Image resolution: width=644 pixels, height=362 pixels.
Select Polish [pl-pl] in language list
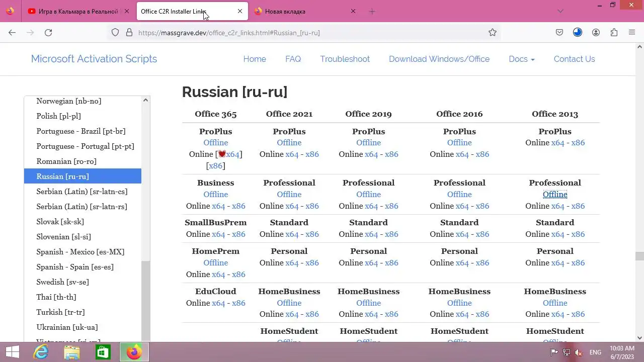[x=58, y=116]
